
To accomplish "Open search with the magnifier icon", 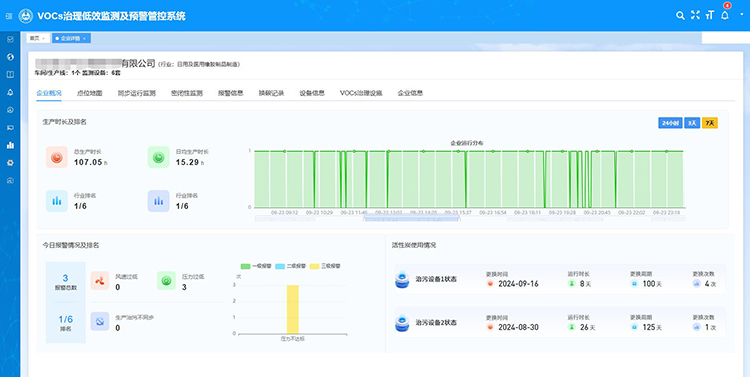I will pos(680,15).
